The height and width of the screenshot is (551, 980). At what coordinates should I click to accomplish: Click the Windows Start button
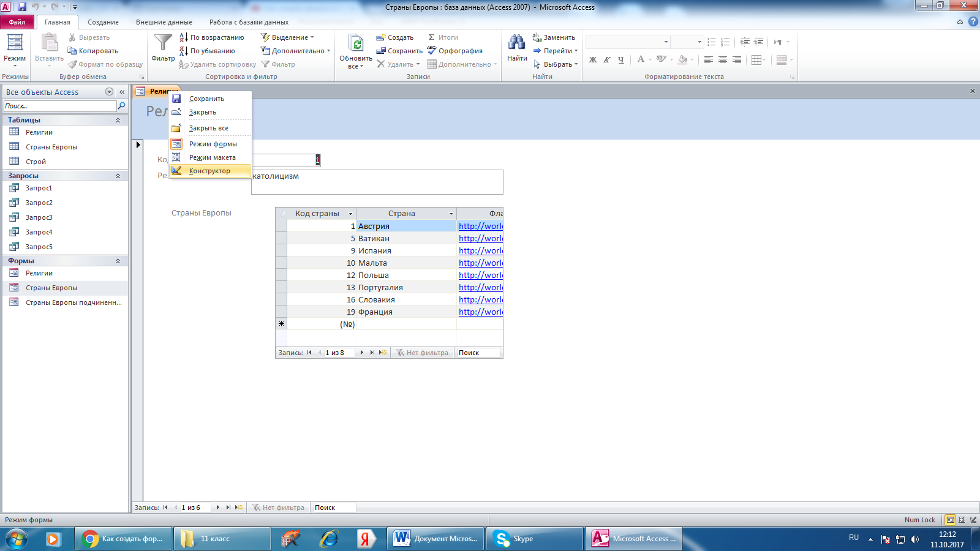(x=17, y=539)
